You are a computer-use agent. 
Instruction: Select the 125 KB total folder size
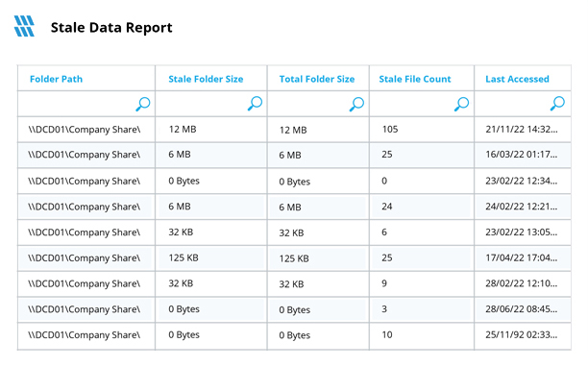[x=294, y=258]
